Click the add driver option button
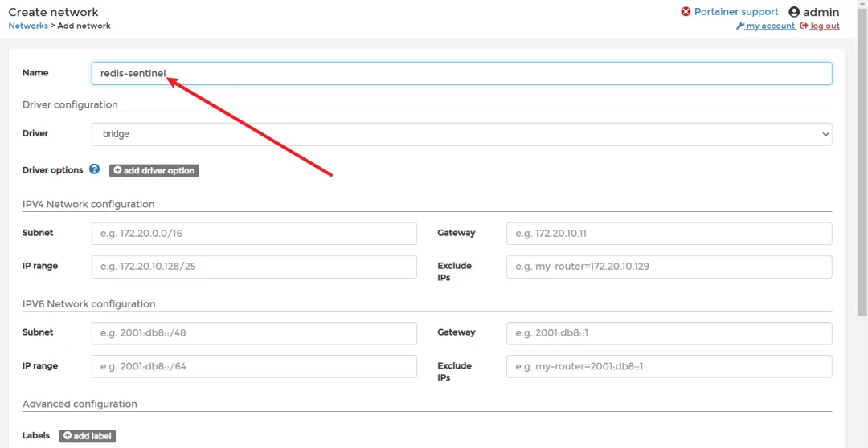Image resolution: width=868 pixels, height=448 pixels. point(154,170)
